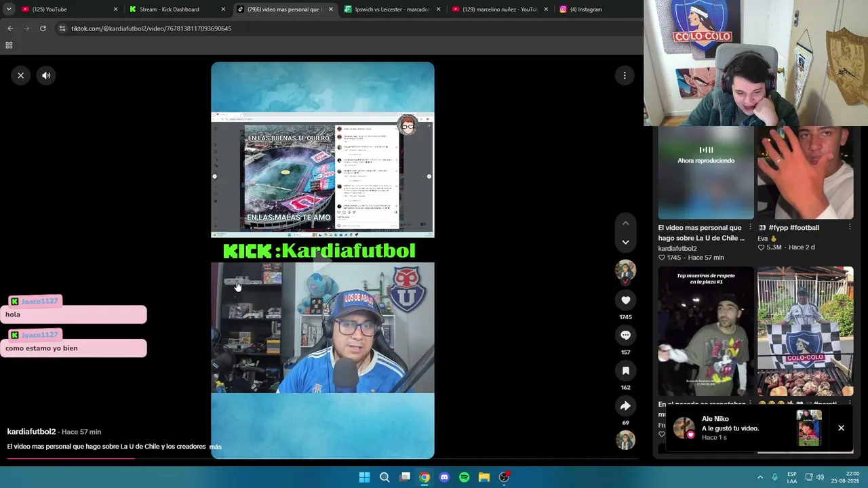This screenshot has height=488, width=868.
Task: Go back to the previous page
Action: [x=10, y=28]
